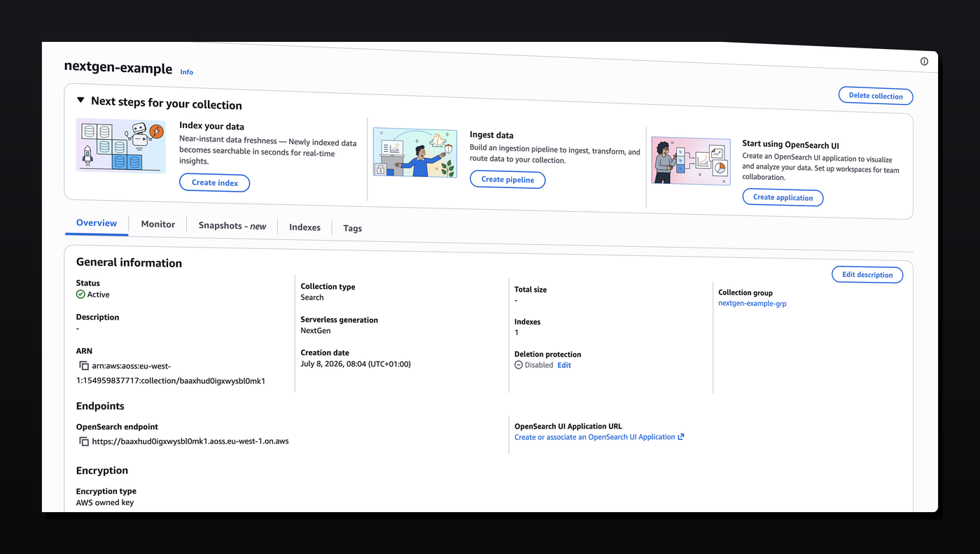
Task: Select the endpoint URL text ending in on.aws
Action: [190, 441]
